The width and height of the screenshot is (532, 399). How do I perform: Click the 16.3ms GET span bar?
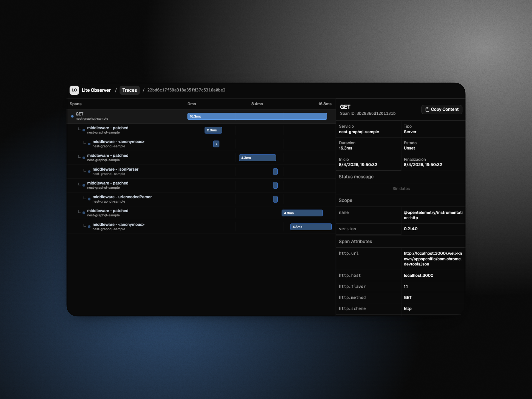point(257,116)
